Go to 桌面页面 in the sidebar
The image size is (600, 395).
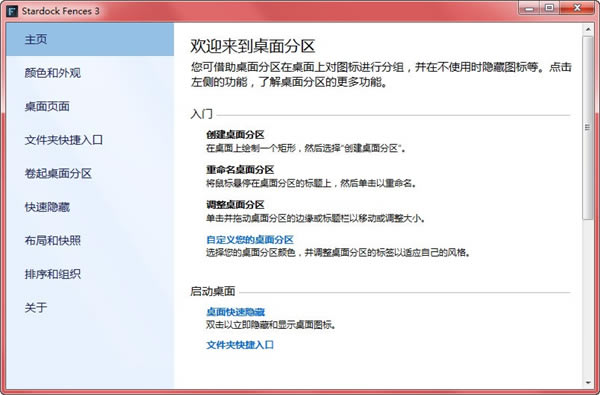[90, 106]
